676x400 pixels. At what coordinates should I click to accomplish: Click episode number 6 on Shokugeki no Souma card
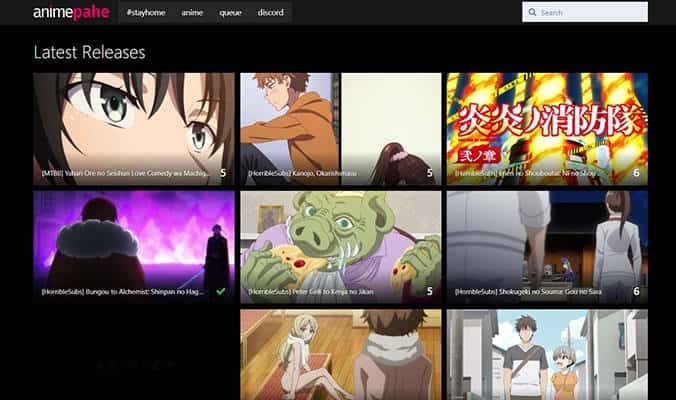click(636, 291)
